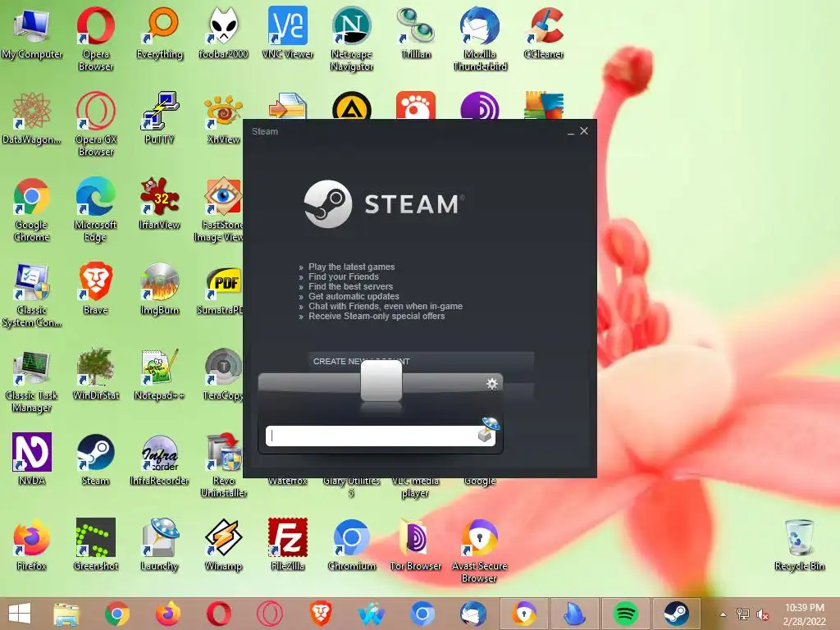Launch Firefox from the taskbar
The width and height of the screenshot is (840, 630).
tap(167, 614)
